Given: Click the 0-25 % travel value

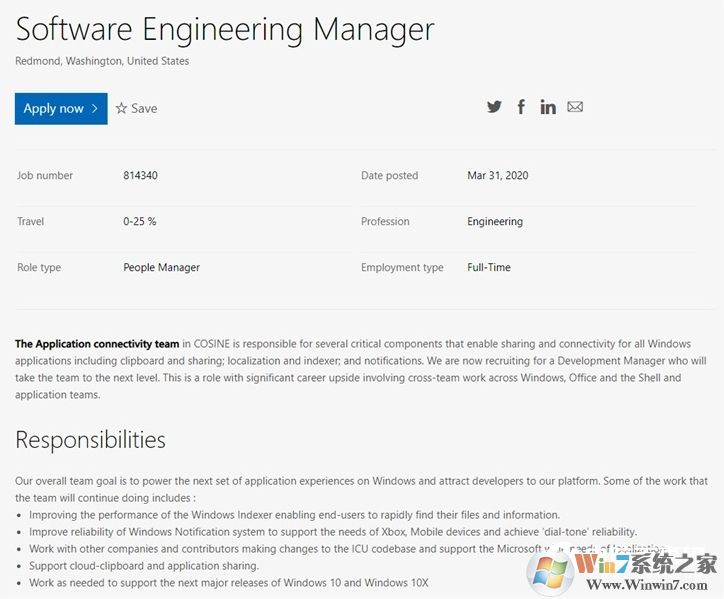Looking at the screenshot, I should [139, 222].
